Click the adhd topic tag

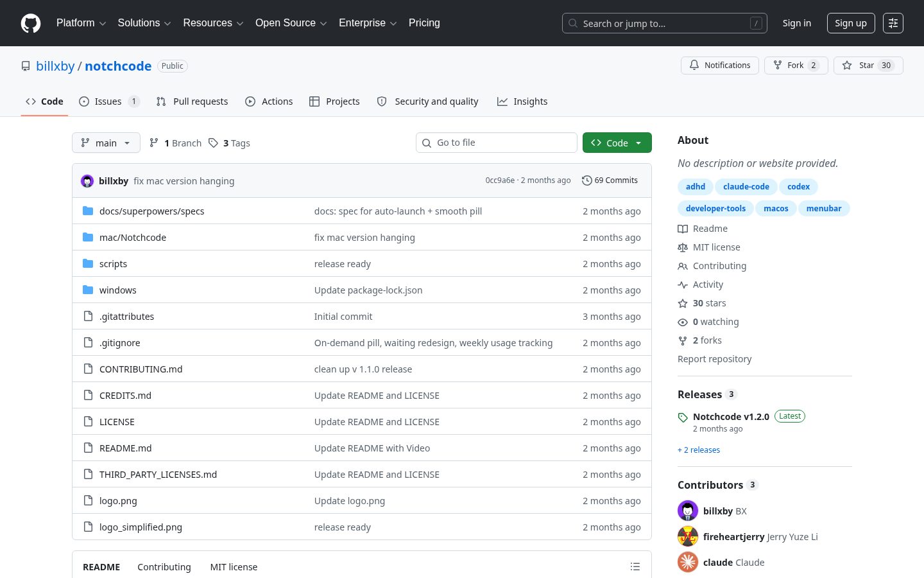point(696,187)
